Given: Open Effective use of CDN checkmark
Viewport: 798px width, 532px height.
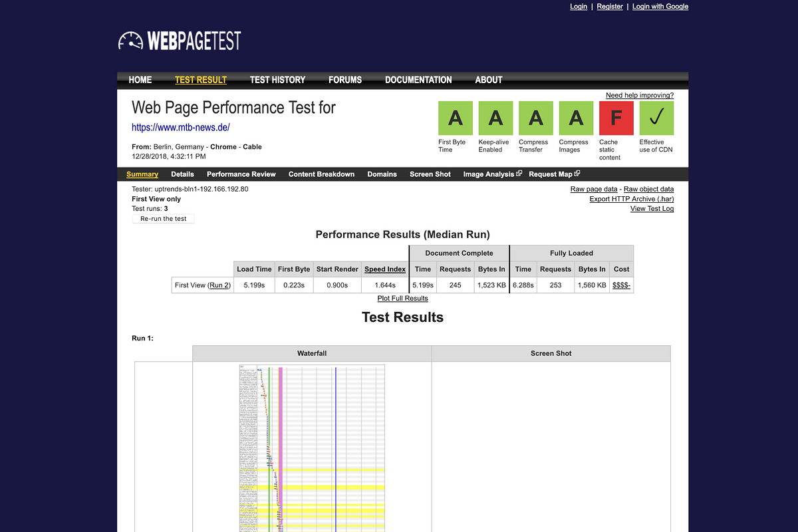Looking at the screenshot, I should 656,118.
